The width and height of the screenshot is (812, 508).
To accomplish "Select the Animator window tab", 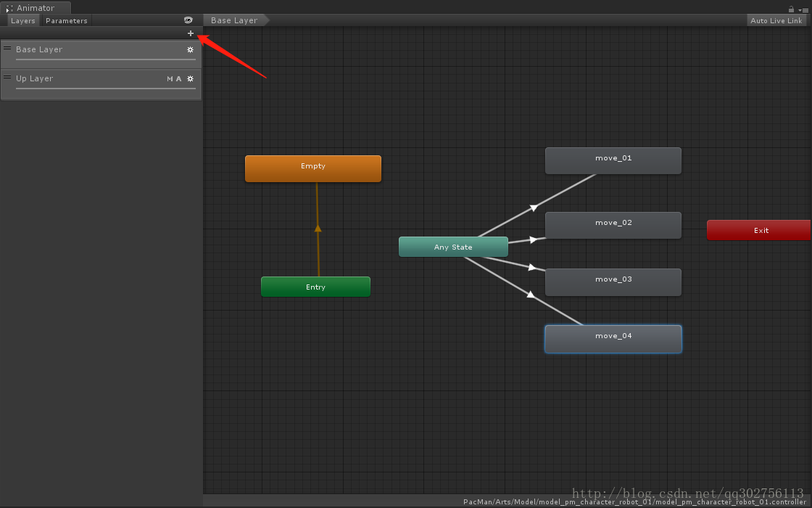I will 36,8.
